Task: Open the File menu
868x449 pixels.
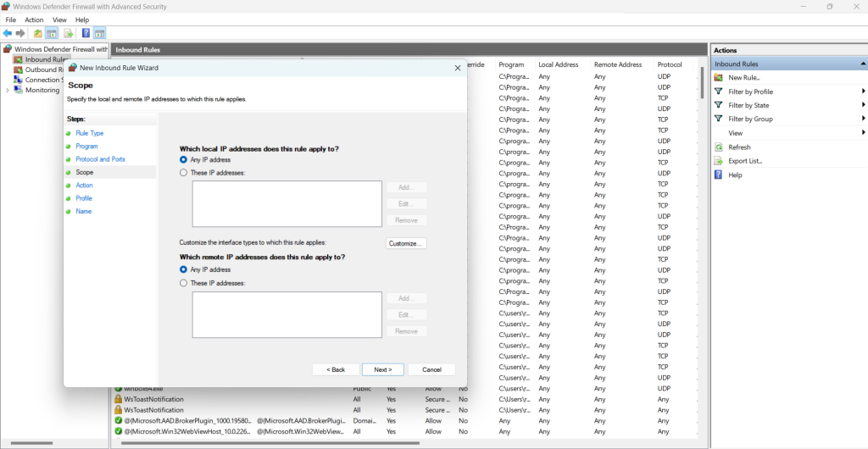Action: tap(10, 19)
